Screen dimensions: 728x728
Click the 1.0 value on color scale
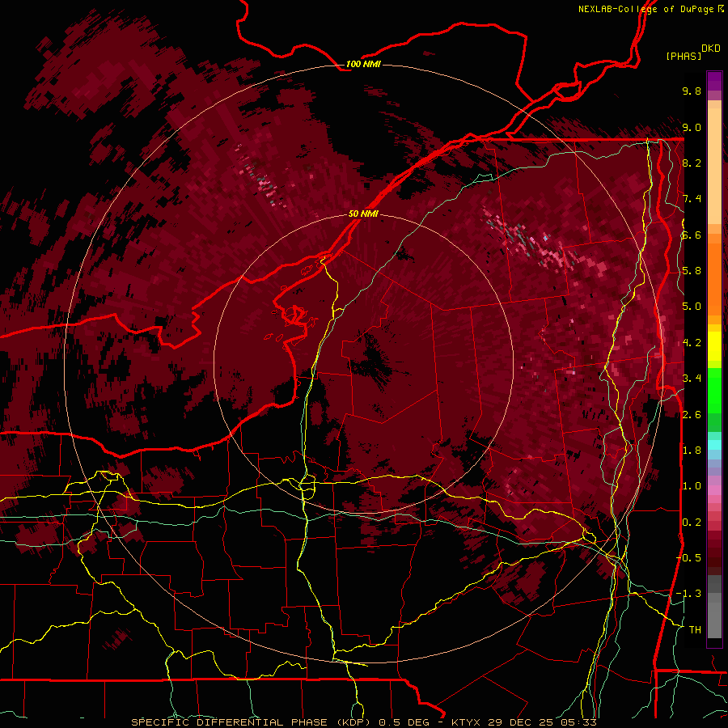pyautogui.click(x=692, y=485)
